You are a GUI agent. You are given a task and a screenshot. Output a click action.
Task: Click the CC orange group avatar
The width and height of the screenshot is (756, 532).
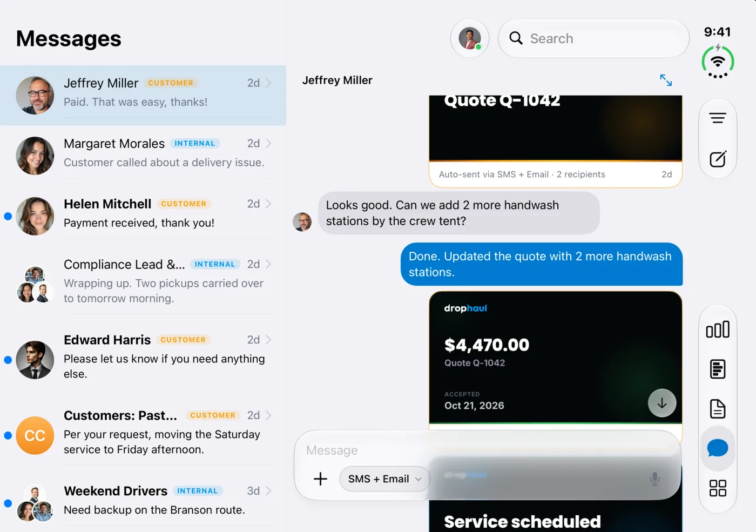tap(35, 435)
